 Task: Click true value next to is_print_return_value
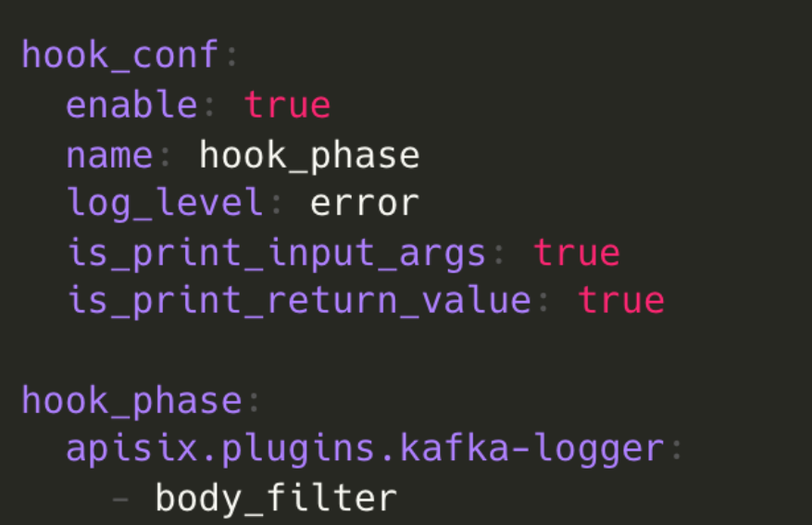click(621, 301)
